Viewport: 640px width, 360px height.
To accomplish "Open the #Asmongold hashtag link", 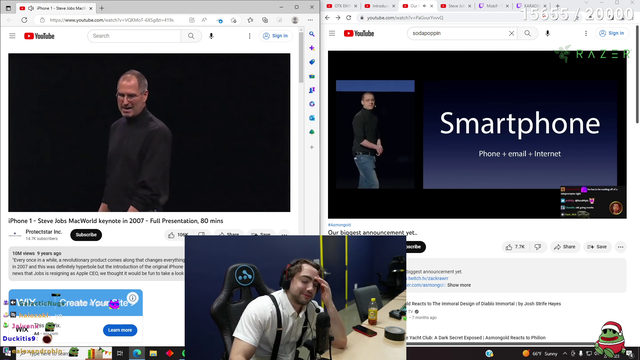I will (x=339, y=225).
